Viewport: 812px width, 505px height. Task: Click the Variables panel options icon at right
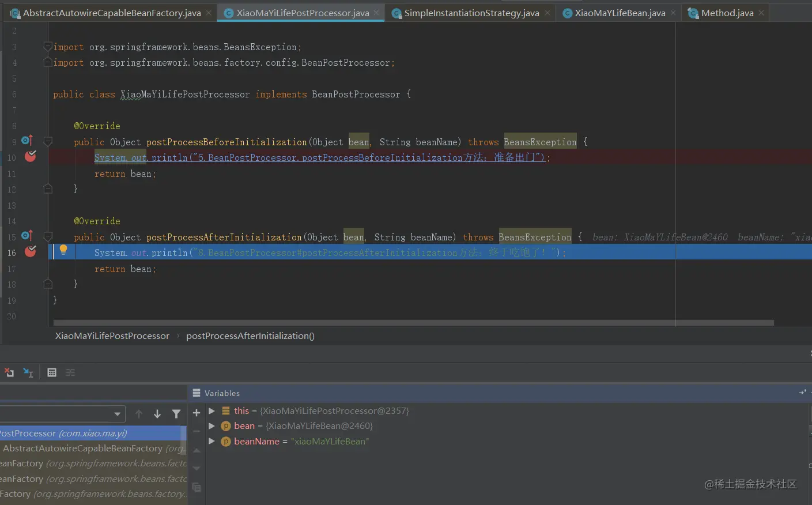coord(802,393)
